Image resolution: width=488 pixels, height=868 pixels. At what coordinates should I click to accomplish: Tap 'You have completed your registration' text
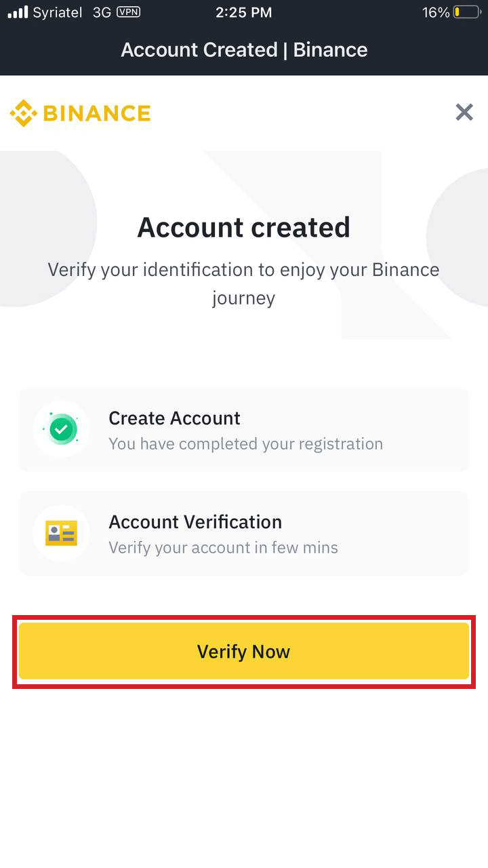[245, 444]
